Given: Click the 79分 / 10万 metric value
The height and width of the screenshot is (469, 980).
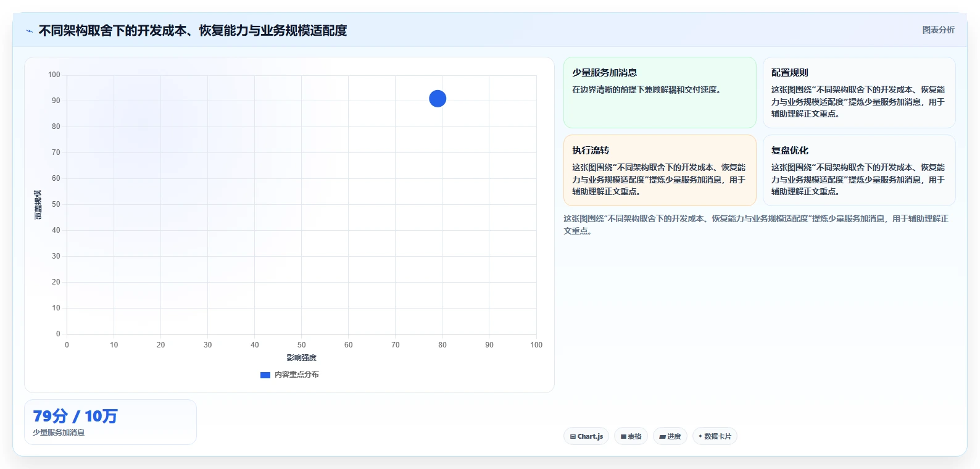Looking at the screenshot, I should point(75,416).
